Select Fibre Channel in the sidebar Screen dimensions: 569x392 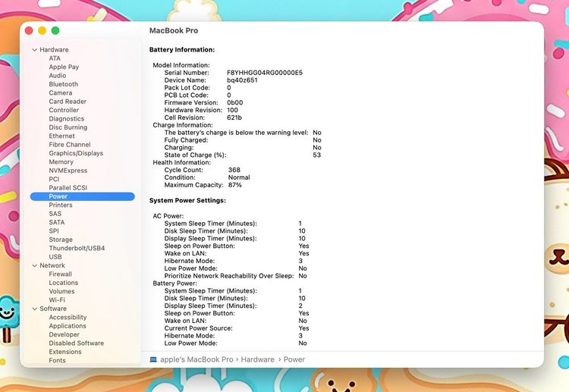coord(70,145)
